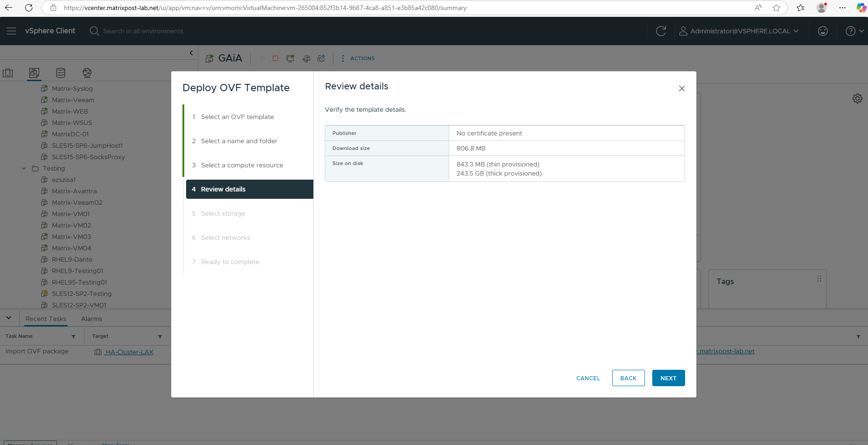
Task: Edit GAiA VM settings icon
Action: pyautogui.click(x=307, y=58)
